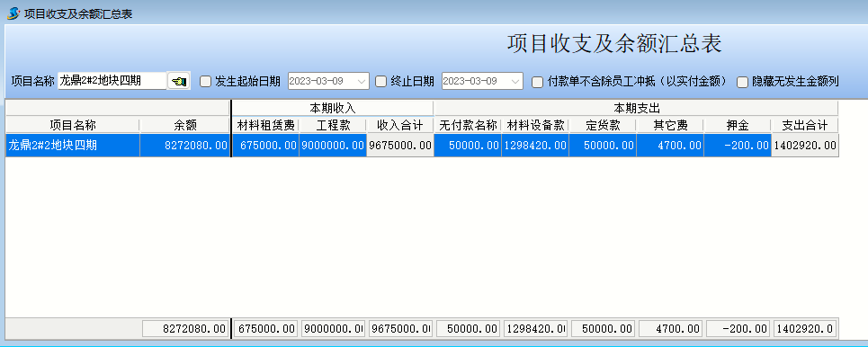Select the 龙鼎2#2地块四期 row name cell
The image size is (868, 347).
point(73,146)
